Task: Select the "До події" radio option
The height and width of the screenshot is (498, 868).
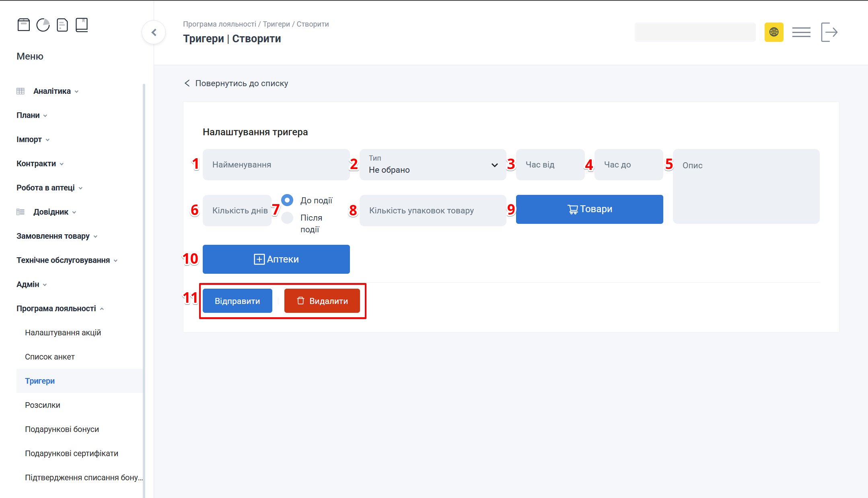Action: click(287, 200)
